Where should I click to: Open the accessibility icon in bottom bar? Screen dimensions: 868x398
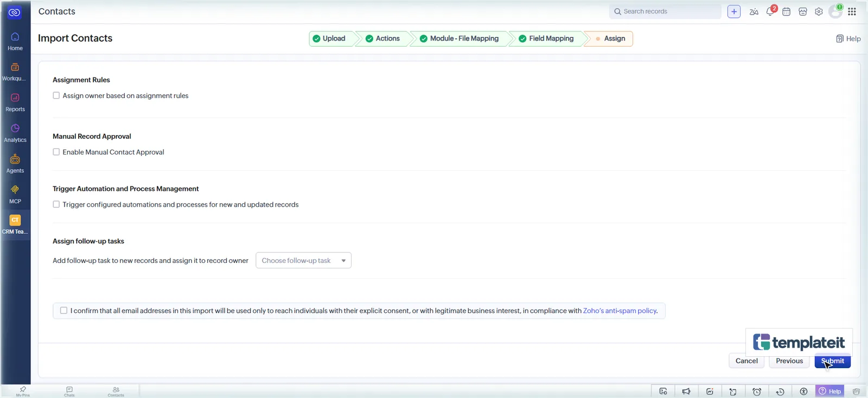pyautogui.click(x=803, y=391)
